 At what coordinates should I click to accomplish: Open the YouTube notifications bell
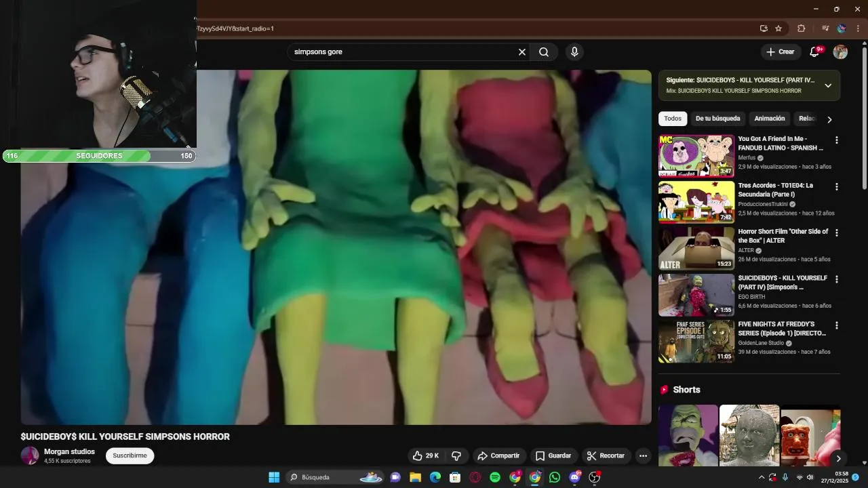pyautogui.click(x=815, y=52)
